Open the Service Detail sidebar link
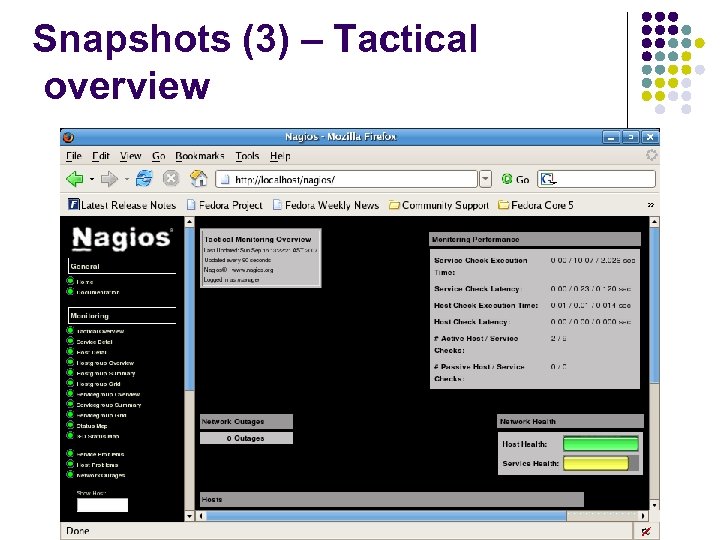Screen dimensions: 720x540 (x=94, y=342)
